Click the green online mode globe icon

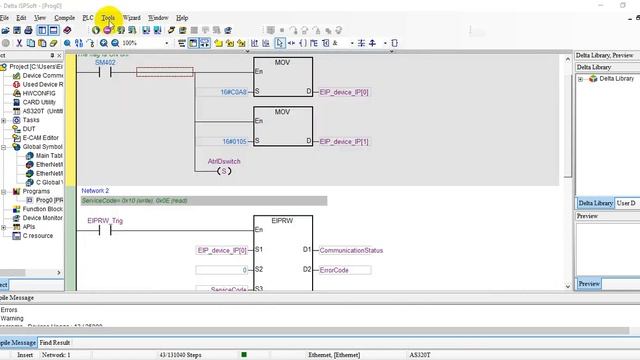[x=96, y=30]
